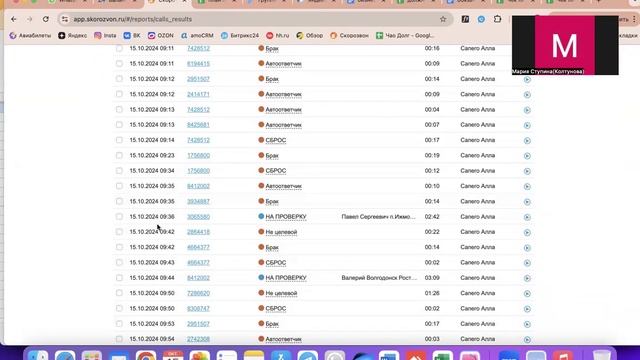
Task: Edit Не целевой result at 09:50
Action: pos(281,293)
